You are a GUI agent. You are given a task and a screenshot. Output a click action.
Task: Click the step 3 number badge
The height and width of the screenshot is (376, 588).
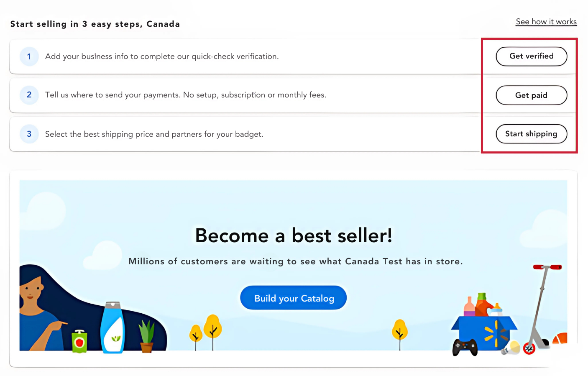click(x=29, y=134)
